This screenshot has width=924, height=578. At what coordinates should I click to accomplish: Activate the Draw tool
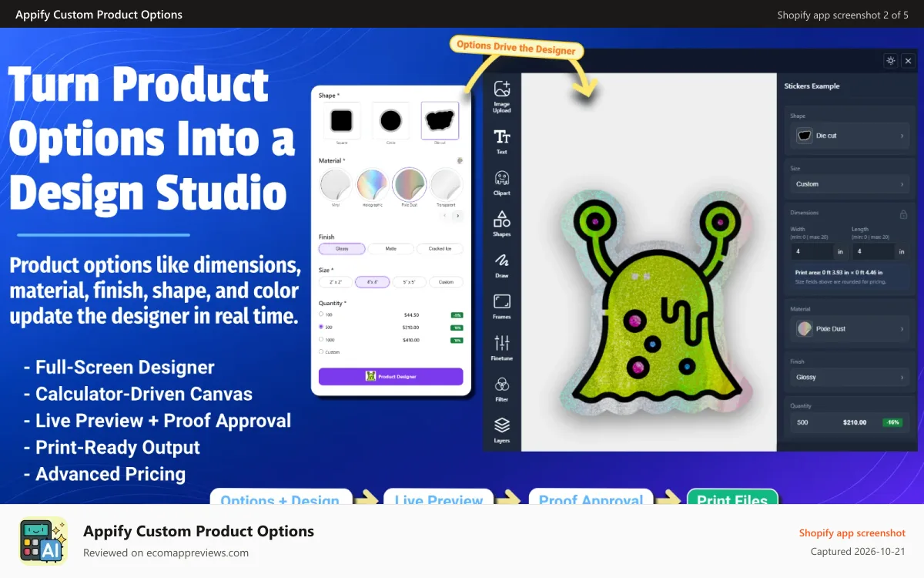502,265
